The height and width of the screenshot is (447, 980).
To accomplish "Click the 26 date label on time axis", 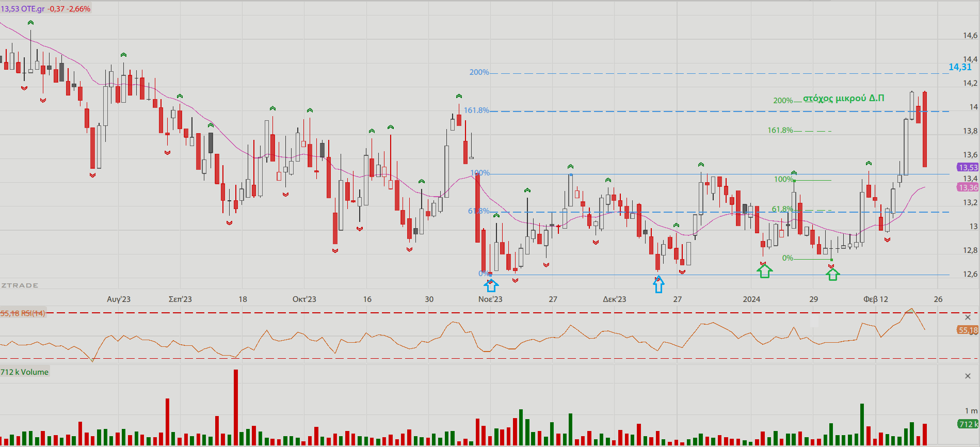I will click(938, 299).
